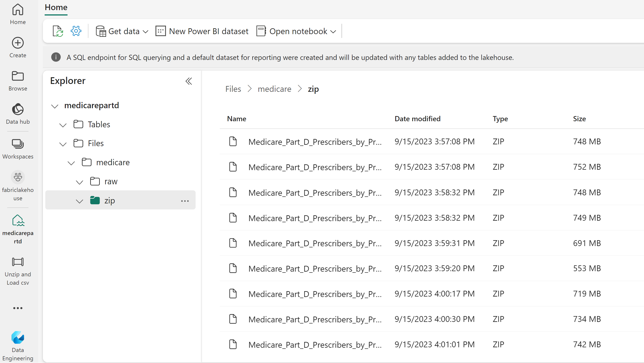Expand the zip folder chevron

coord(79,201)
